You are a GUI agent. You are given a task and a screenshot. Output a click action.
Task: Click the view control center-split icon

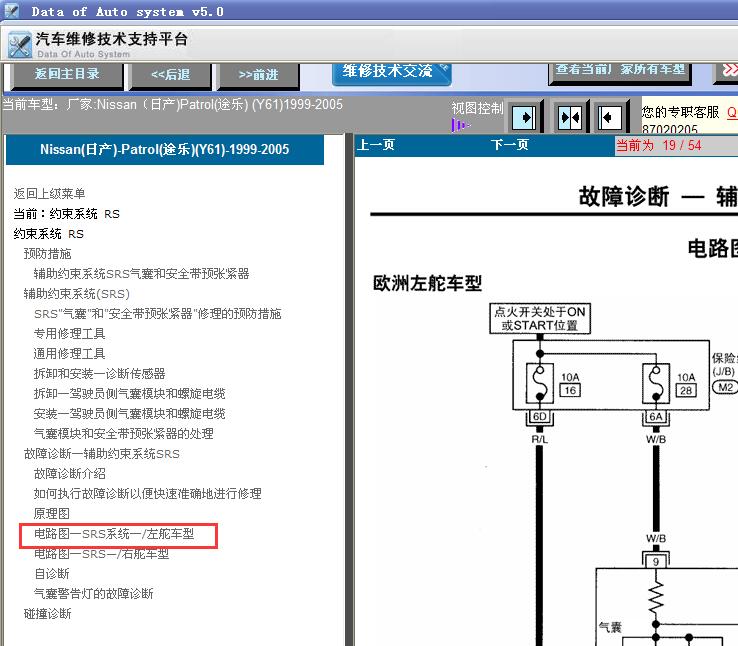pyautogui.click(x=569, y=117)
